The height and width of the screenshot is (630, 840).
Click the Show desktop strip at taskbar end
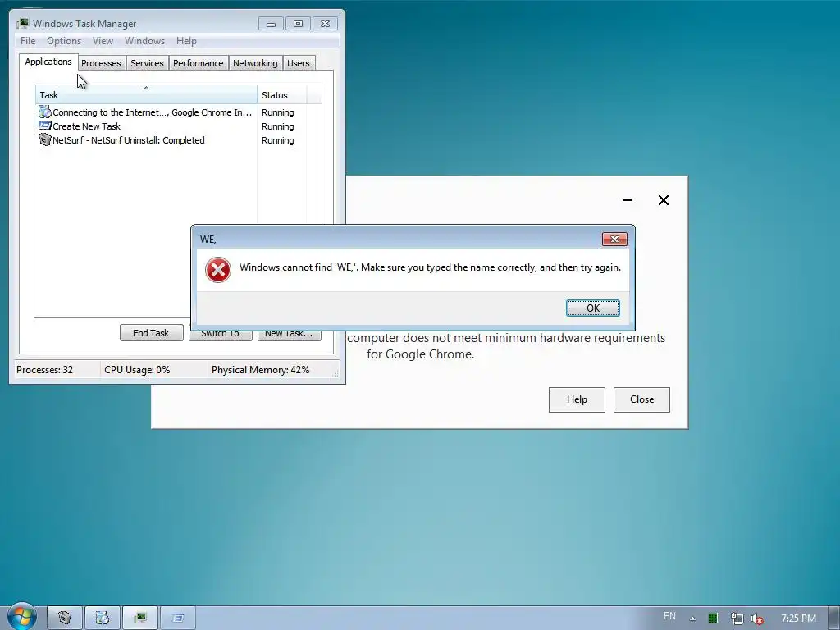[x=834, y=619]
